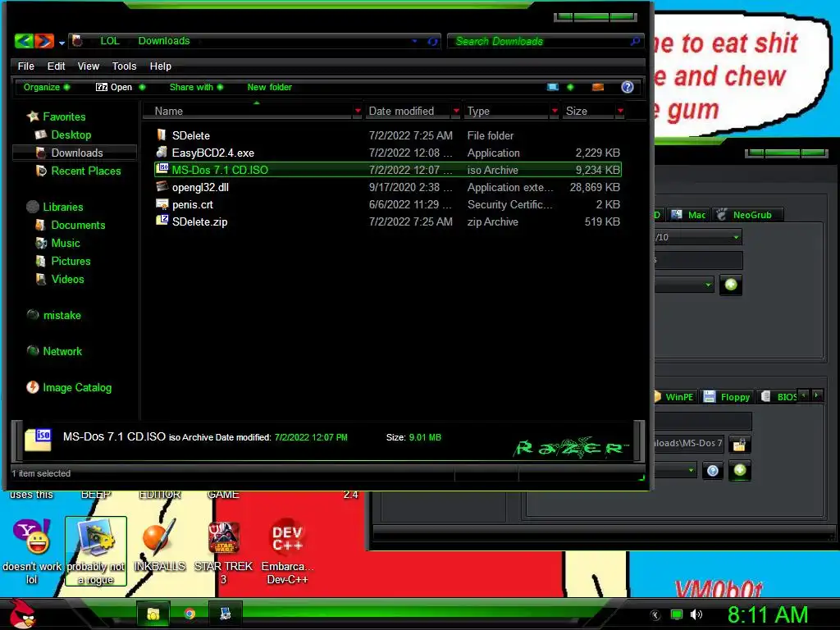Open the View menu
The image size is (840, 630).
(x=89, y=66)
